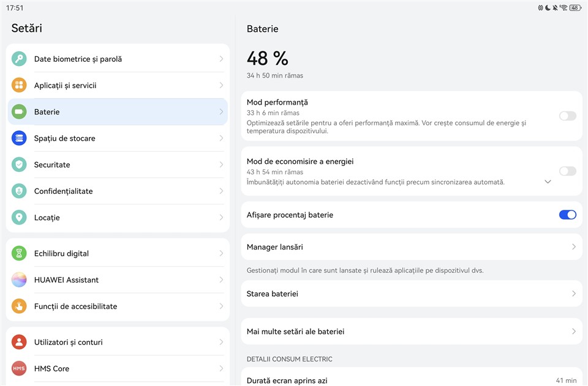588x386 pixels.
Task: Click the blue Spațiu de stocare icon
Action: pos(19,138)
